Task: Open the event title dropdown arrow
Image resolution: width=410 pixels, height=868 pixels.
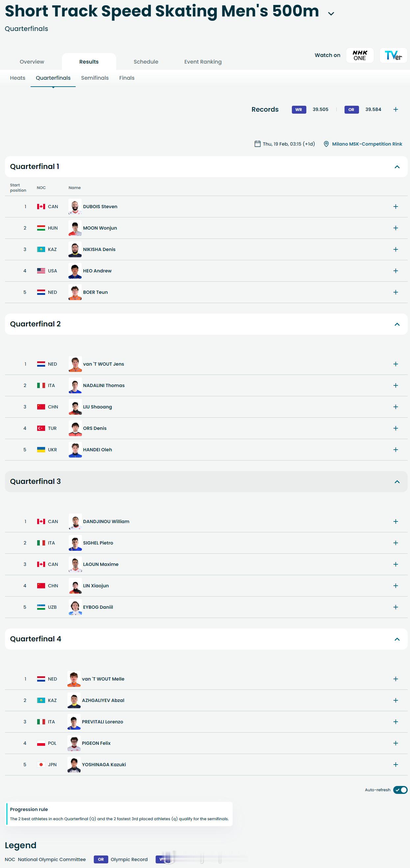Action: 331,14
